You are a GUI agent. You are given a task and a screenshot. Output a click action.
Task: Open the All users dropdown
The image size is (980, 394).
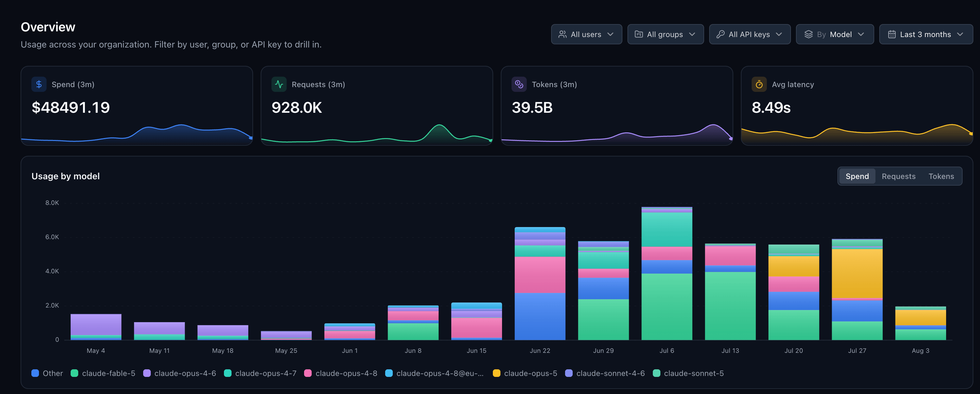tap(586, 34)
